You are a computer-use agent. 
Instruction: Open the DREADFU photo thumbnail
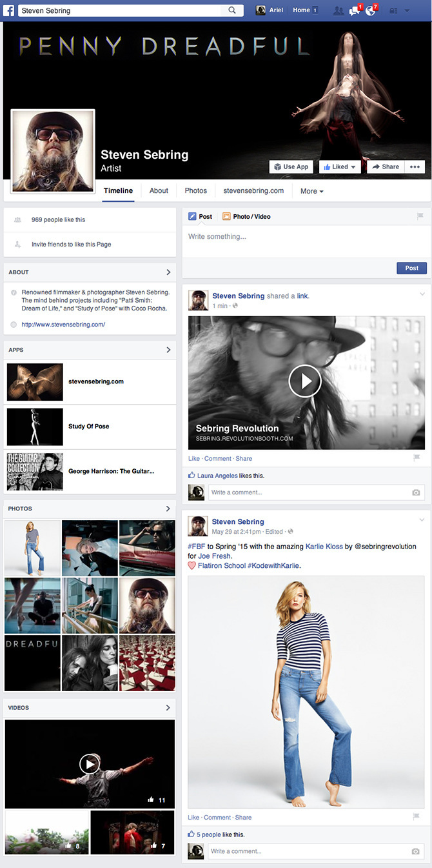(32, 663)
